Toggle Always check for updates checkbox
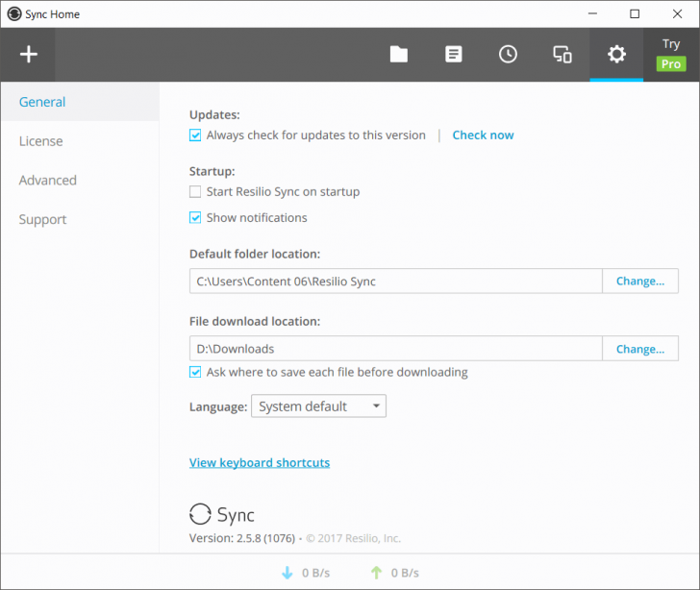This screenshot has width=700, height=590. click(x=195, y=135)
